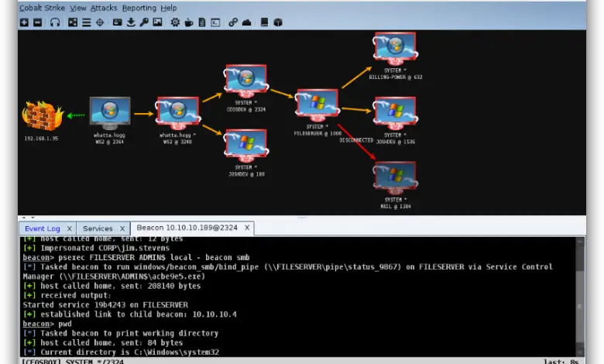This screenshot has width=604, height=364.
Task: Click the plus connect to team server icon
Action: 24,22
